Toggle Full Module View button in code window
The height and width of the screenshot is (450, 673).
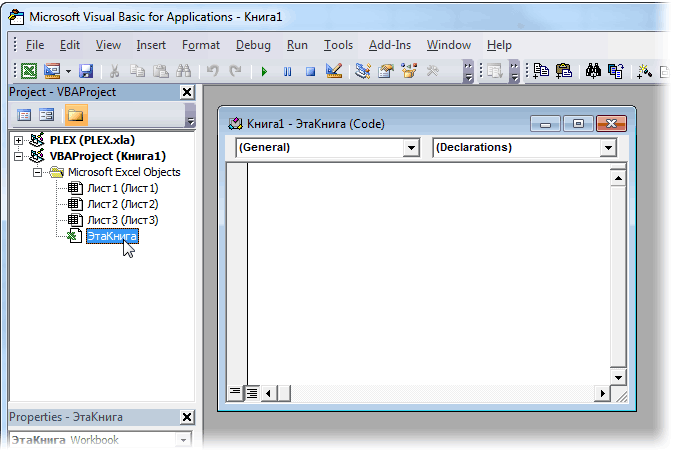pyautogui.click(x=252, y=392)
